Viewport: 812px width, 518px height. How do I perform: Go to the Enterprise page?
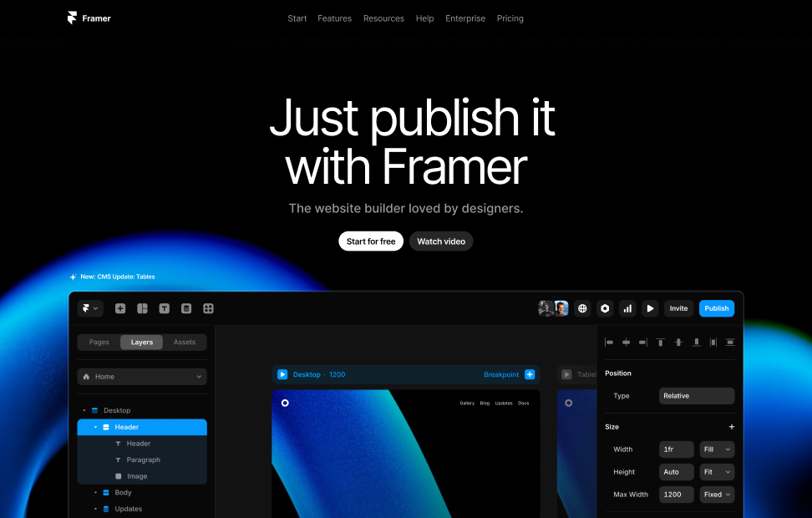[465, 18]
